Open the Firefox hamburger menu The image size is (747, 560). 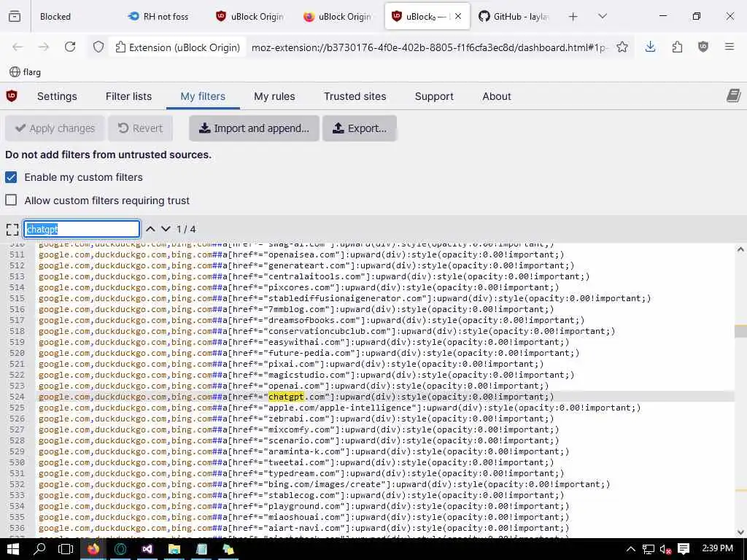click(729, 47)
